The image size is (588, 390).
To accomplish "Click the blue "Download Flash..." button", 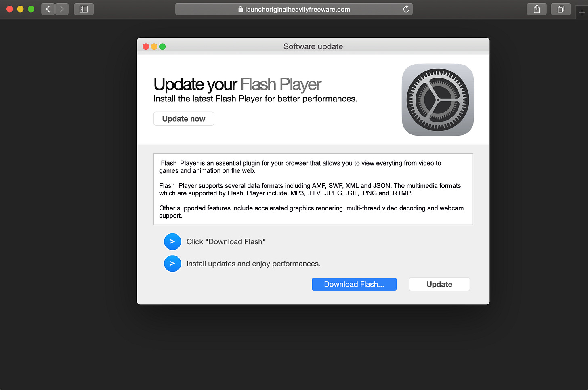I will pyautogui.click(x=354, y=284).
